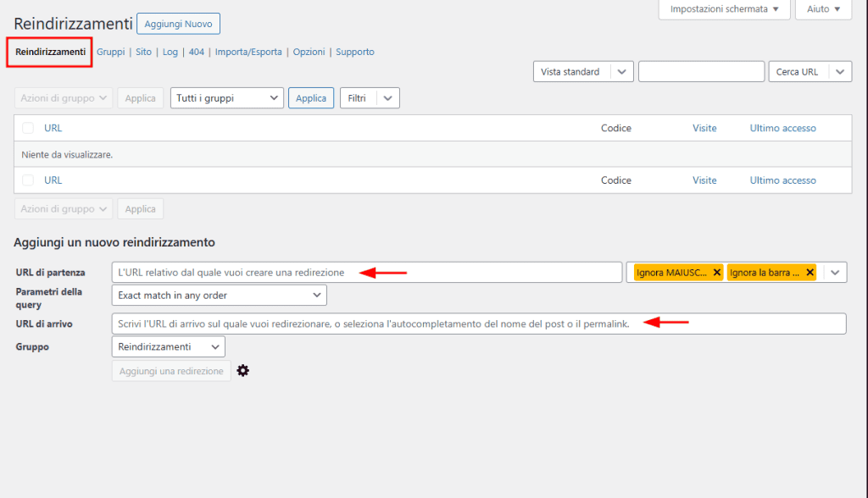Switch to the Gruppi tab
868x498 pixels.
(x=110, y=52)
